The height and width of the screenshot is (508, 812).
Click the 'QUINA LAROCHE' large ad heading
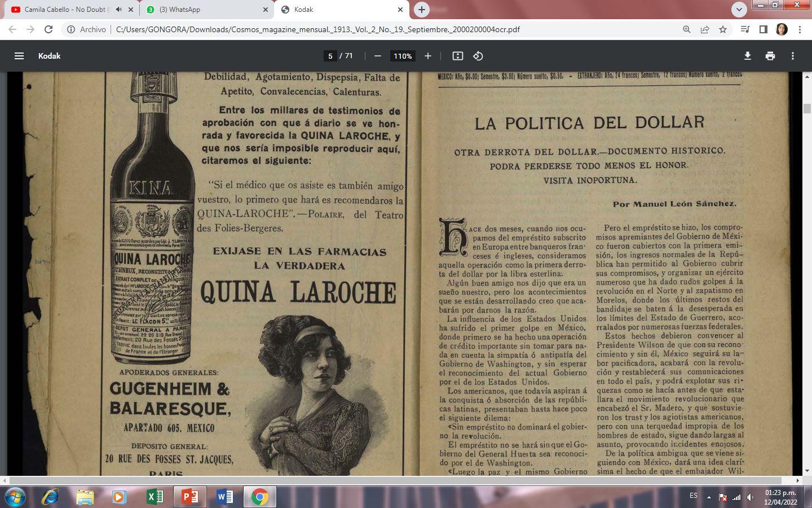(x=298, y=292)
